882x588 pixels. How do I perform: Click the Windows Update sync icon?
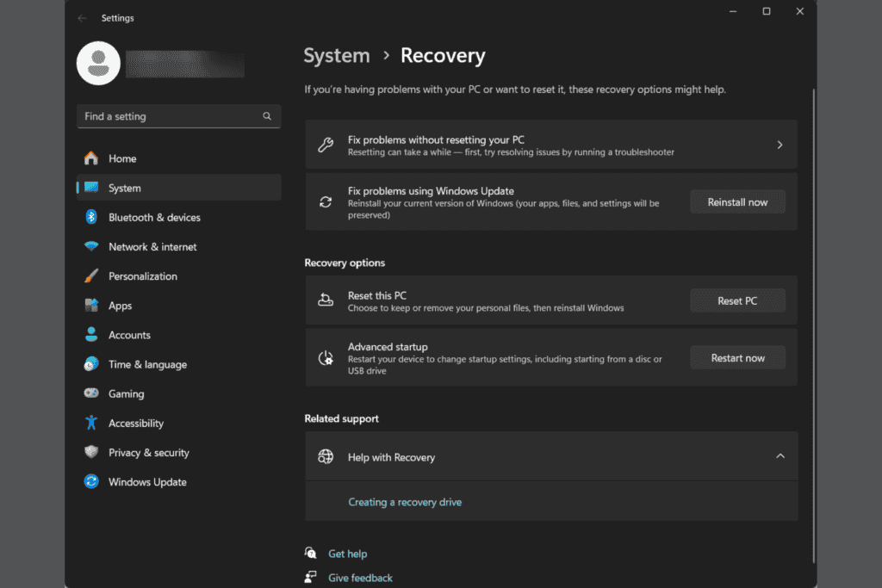point(91,482)
